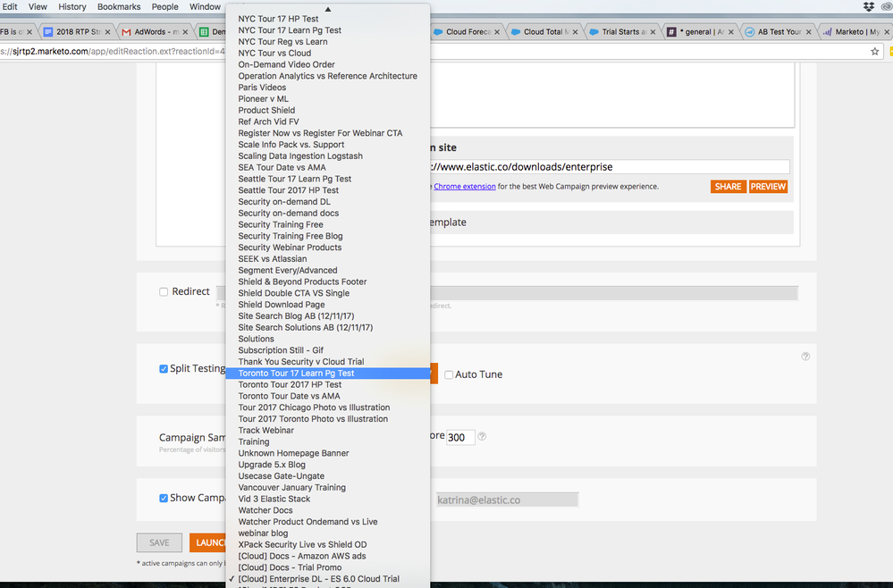Click the Salesforce cloud icon on Trial Starts tab
The width and height of the screenshot is (893, 588).
coord(594,32)
